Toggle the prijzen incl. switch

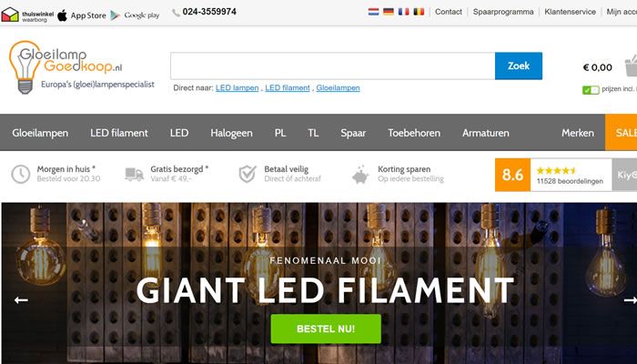tap(591, 90)
